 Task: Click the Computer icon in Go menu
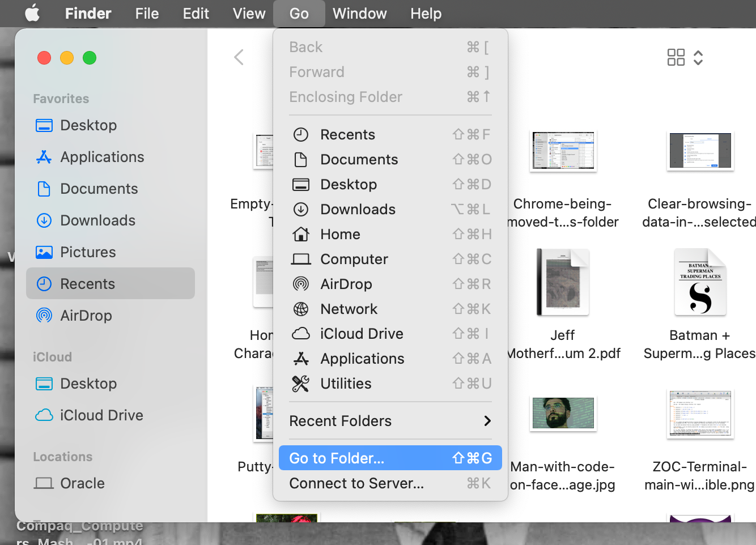(x=300, y=259)
